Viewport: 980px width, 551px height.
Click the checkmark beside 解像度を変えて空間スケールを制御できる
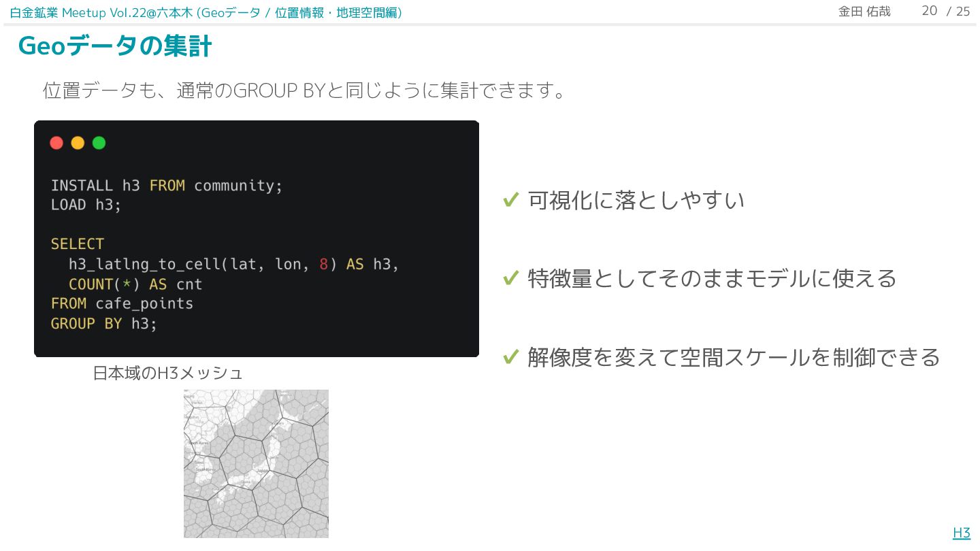coord(511,356)
